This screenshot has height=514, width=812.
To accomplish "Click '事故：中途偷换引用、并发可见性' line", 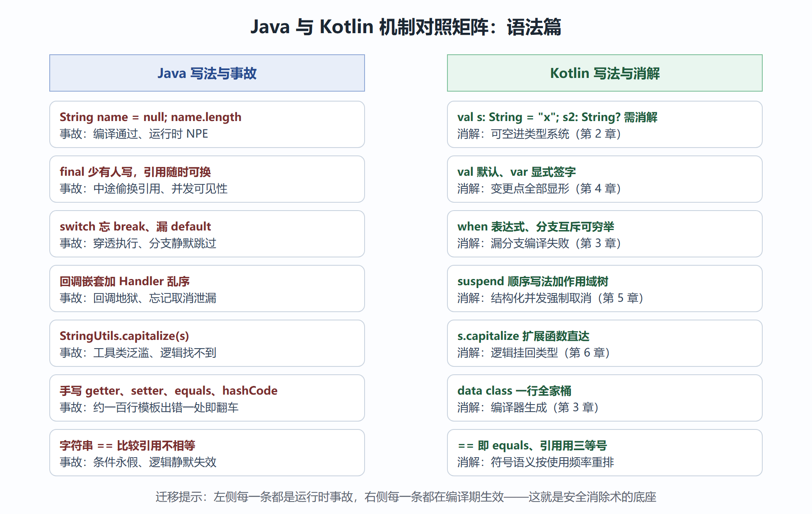I will [x=144, y=189].
